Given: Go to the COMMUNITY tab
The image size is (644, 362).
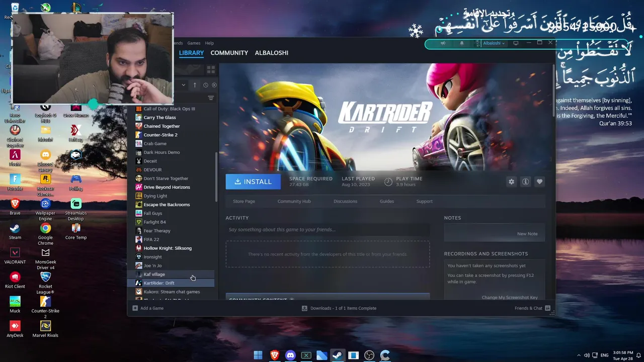Looking at the screenshot, I should coord(229,53).
